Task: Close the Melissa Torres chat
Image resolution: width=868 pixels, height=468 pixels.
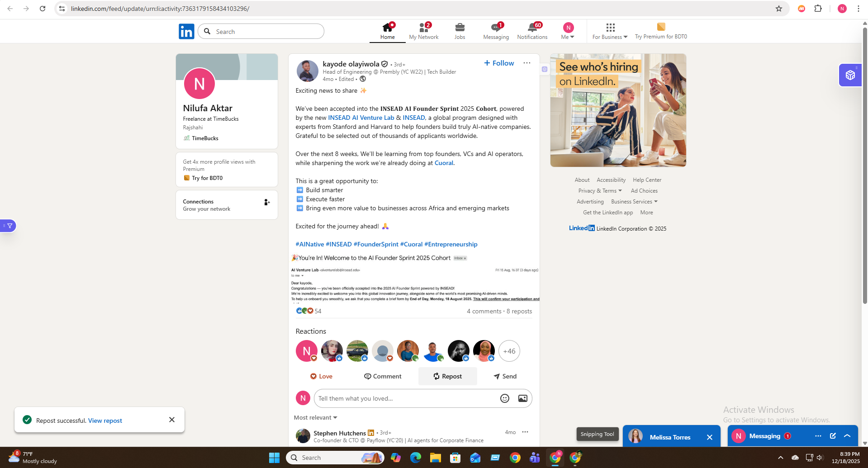Action: [x=710, y=437]
